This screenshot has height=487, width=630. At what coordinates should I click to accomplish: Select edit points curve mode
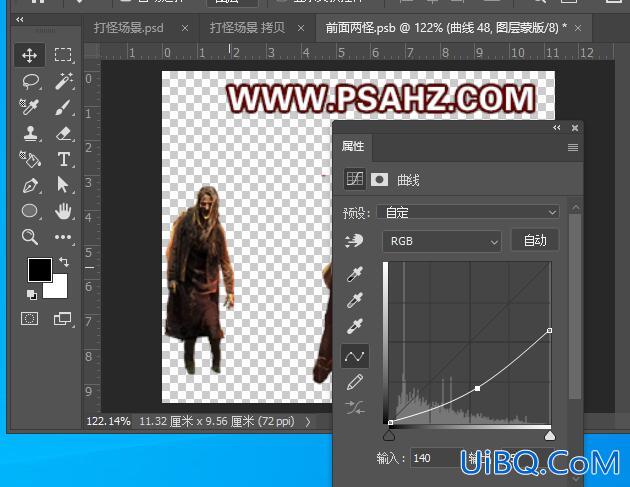355,356
